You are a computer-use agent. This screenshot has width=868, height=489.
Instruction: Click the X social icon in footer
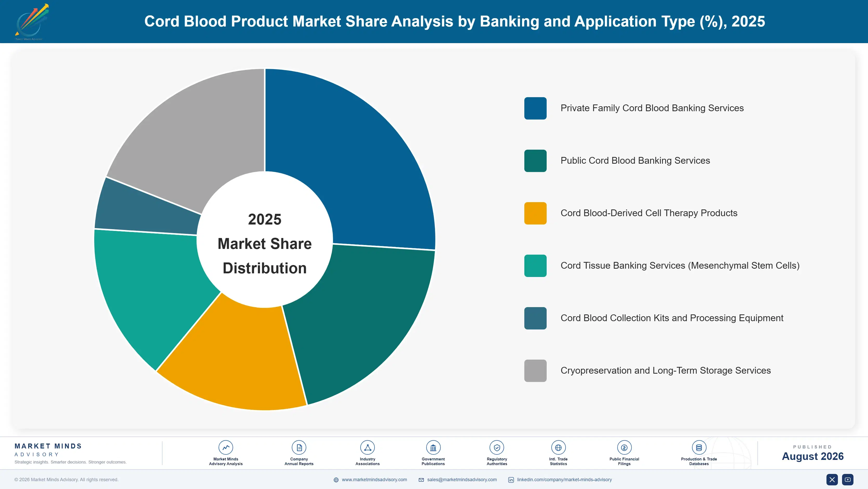pos(832,480)
